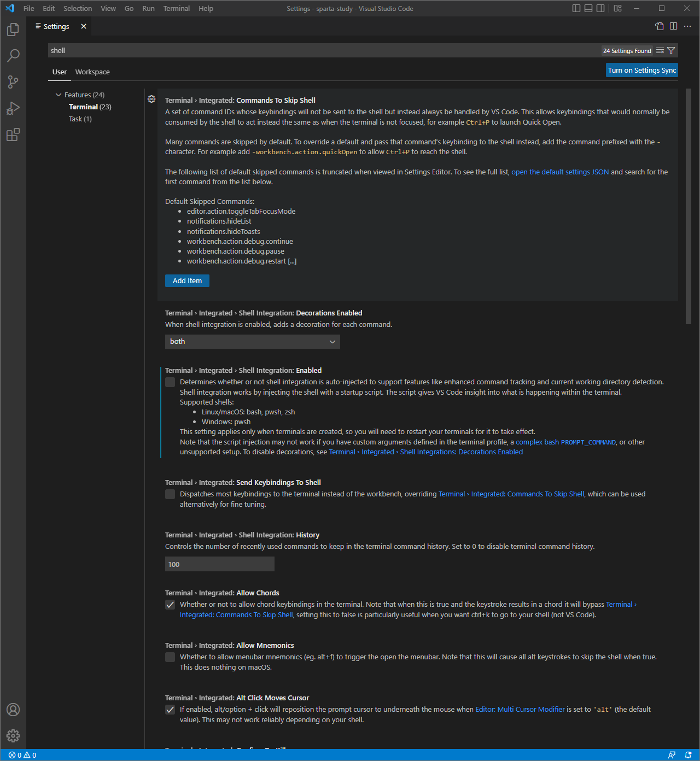The image size is (700, 761).
Task: Open the Edit menu
Action: (x=49, y=8)
